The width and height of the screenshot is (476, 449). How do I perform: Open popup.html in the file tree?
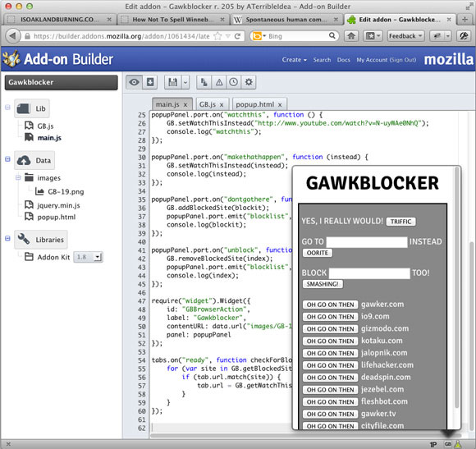pyautogui.click(x=56, y=217)
